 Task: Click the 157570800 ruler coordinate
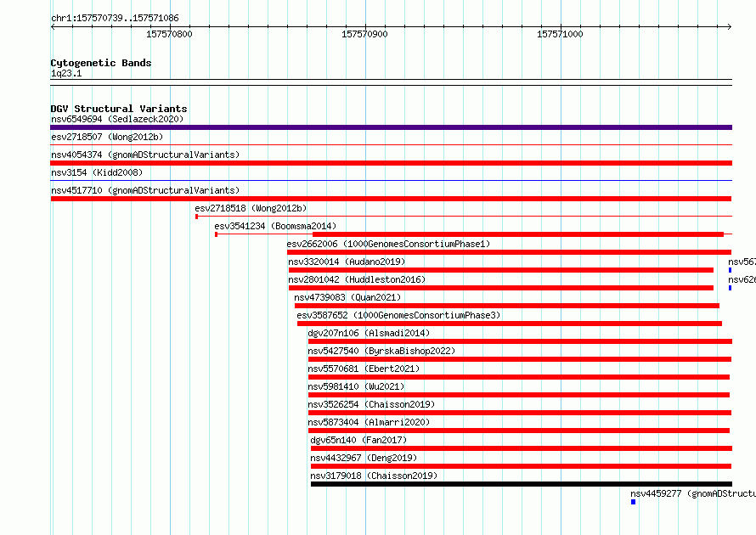169,34
